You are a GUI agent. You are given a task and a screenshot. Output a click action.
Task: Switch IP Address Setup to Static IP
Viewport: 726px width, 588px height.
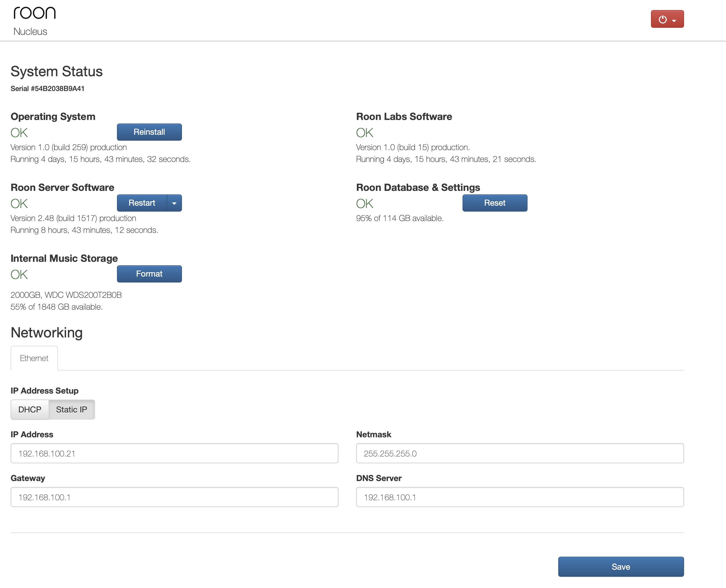tap(72, 410)
